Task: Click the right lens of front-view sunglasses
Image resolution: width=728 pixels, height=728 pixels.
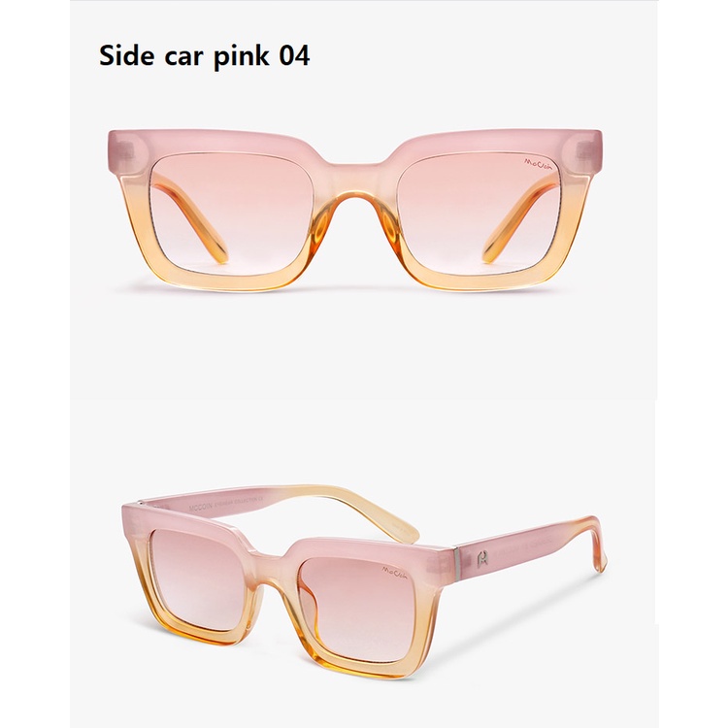Action: click(x=480, y=213)
